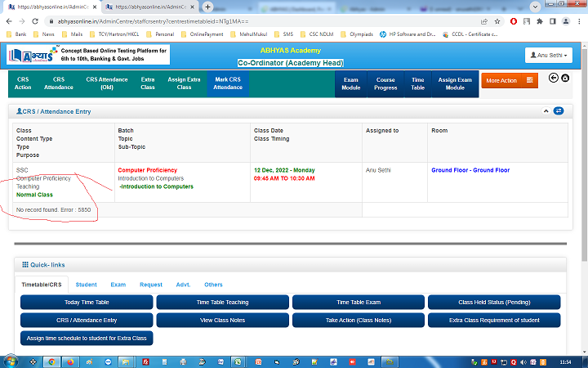The width and height of the screenshot is (588, 368).
Task: Collapse the CRS / Attendance Entry panel
Action: pyautogui.click(x=546, y=110)
